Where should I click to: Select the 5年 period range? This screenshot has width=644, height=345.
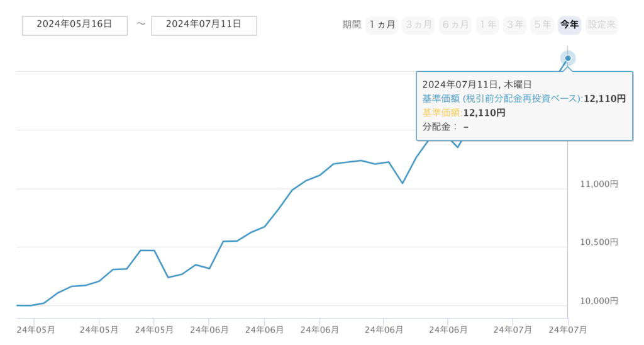coord(543,25)
